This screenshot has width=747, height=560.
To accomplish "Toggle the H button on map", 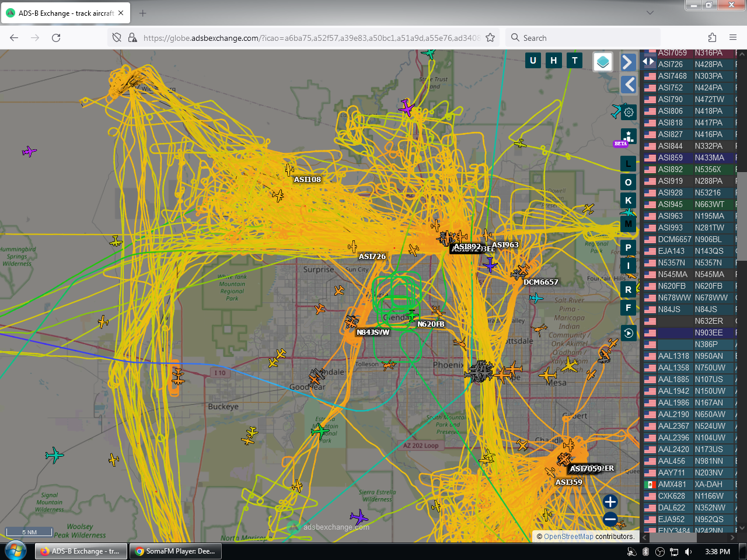I will coord(554,60).
